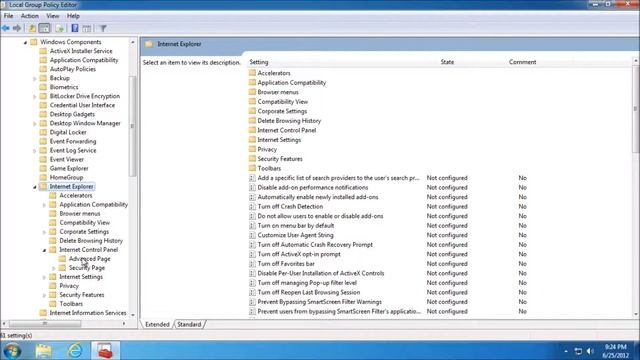Image resolution: width=640 pixels, height=360 pixels.
Task: Open the Help menu
Action: pyautogui.click(x=73, y=16)
